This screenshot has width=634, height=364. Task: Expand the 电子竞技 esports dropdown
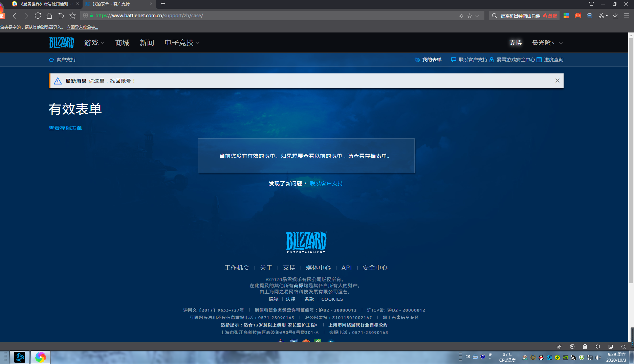pyautogui.click(x=182, y=43)
